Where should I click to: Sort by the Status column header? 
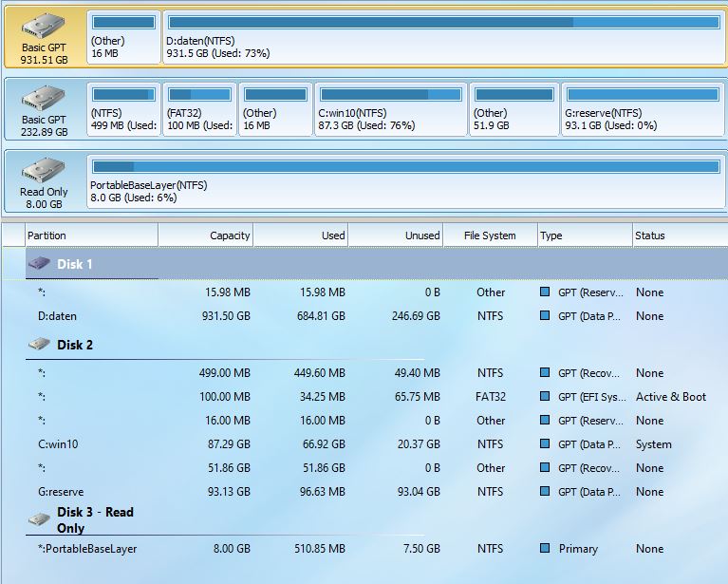(x=680, y=235)
